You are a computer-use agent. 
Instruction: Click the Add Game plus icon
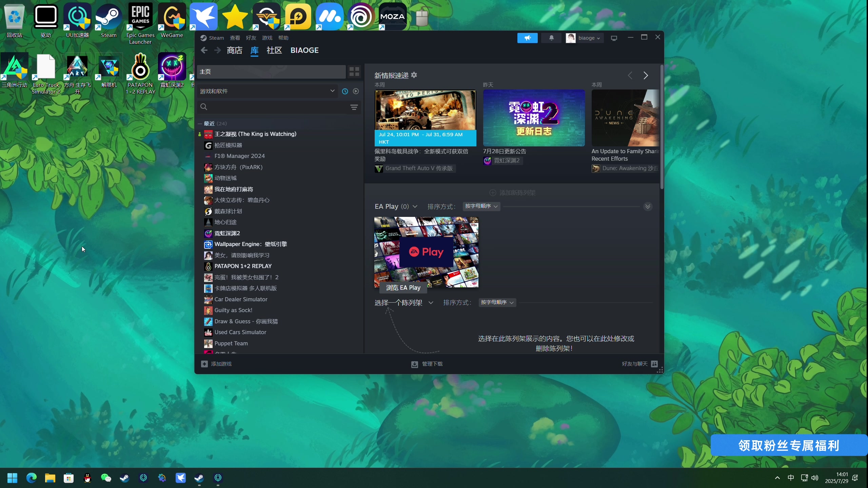204,364
